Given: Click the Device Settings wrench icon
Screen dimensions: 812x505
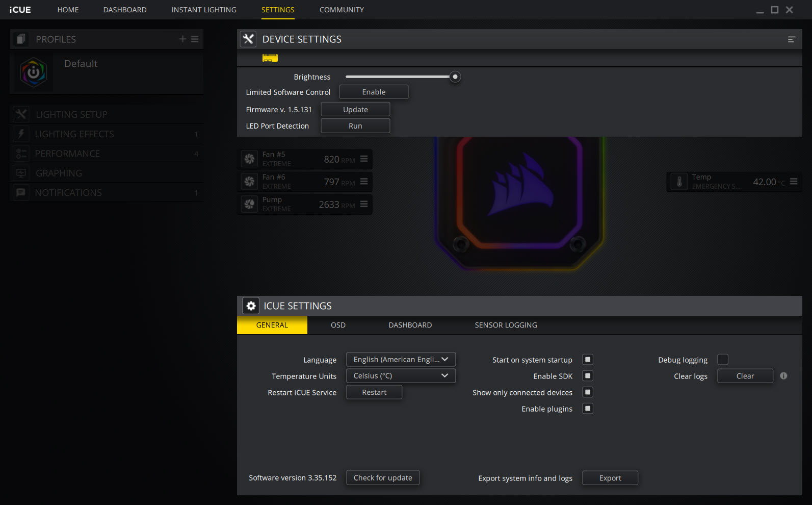Looking at the screenshot, I should click(248, 39).
